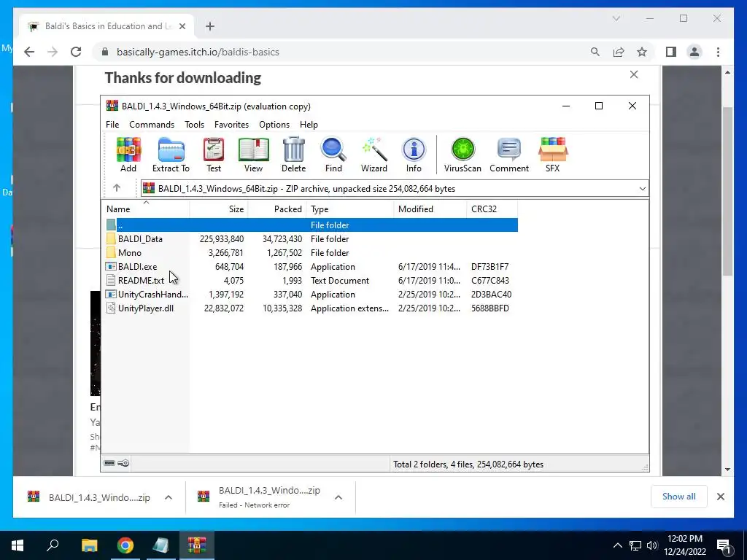
Task: Launch the Wizard wand tool
Action: coord(374,155)
